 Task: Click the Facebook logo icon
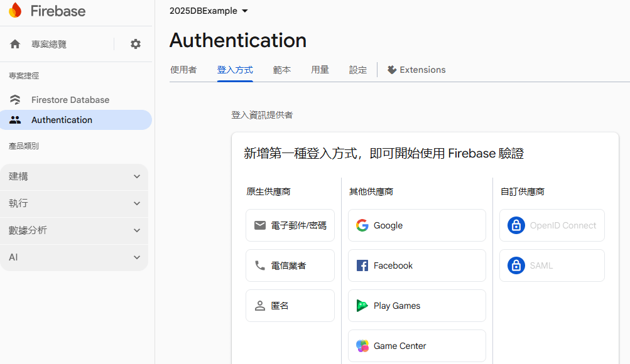pyautogui.click(x=362, y=265)
